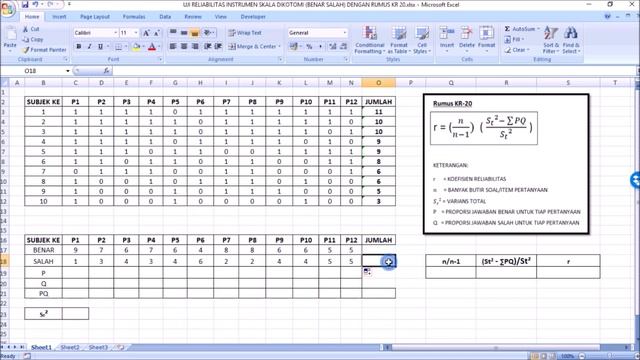Apply Percent Style format
640x360 pixels.
tap(309, 47)
